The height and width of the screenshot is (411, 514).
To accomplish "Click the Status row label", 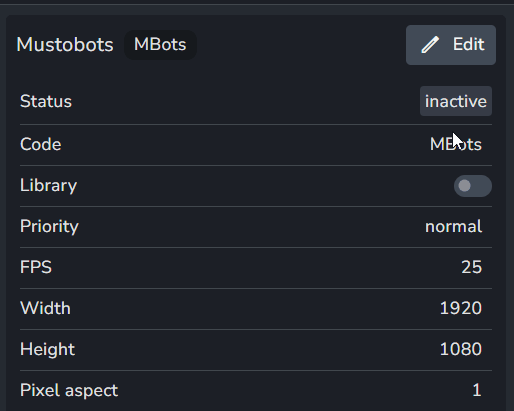I will coord(46,101).
